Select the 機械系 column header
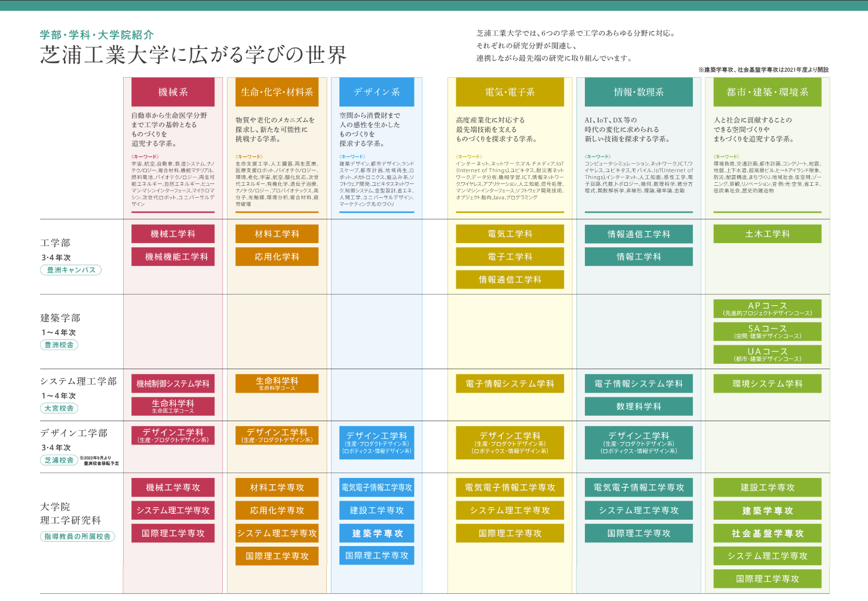The width and height of the screenshot is (868, 601). 172,91
